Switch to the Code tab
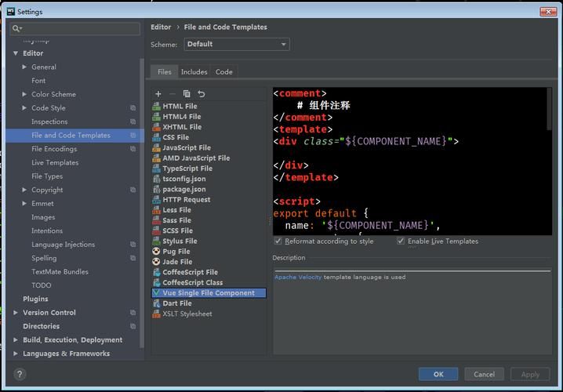 tap(224, 72)
